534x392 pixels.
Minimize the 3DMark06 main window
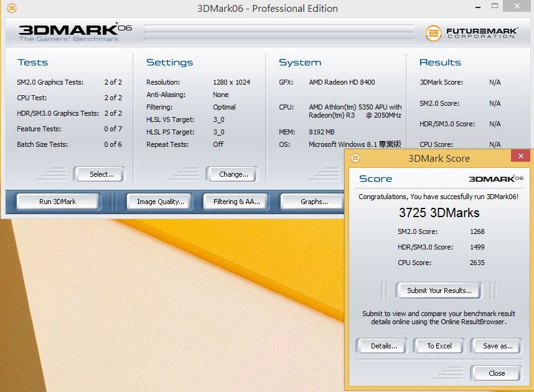click(x=478, y=7)
